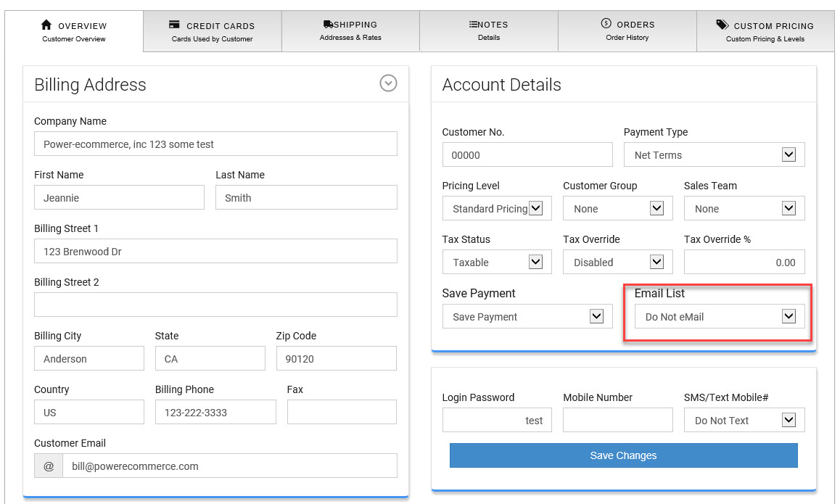Click the house icon on Overview tab
The width and height of the screenshot is (840, 504).
pos(46,25)
